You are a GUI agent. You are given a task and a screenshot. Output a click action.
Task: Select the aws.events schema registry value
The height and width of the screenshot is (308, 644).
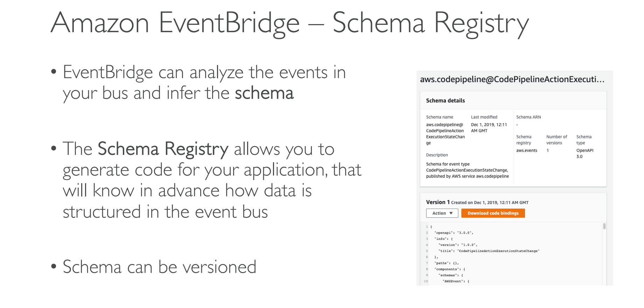pos(526,151)
